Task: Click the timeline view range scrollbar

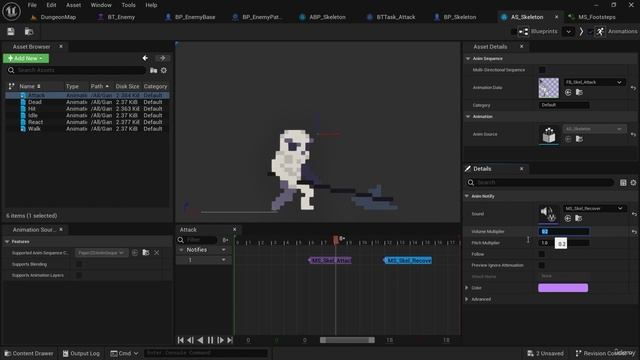Action: (347, 340)
